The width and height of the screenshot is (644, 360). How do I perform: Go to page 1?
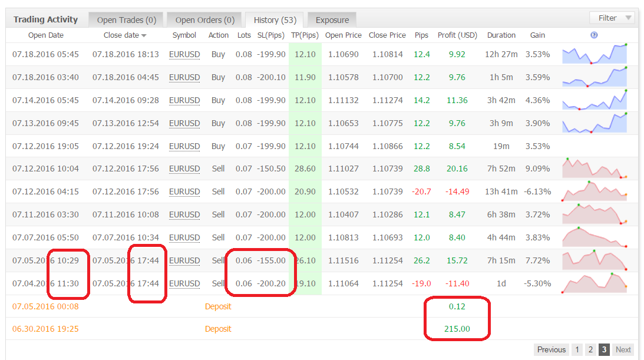tap(577, 350)
